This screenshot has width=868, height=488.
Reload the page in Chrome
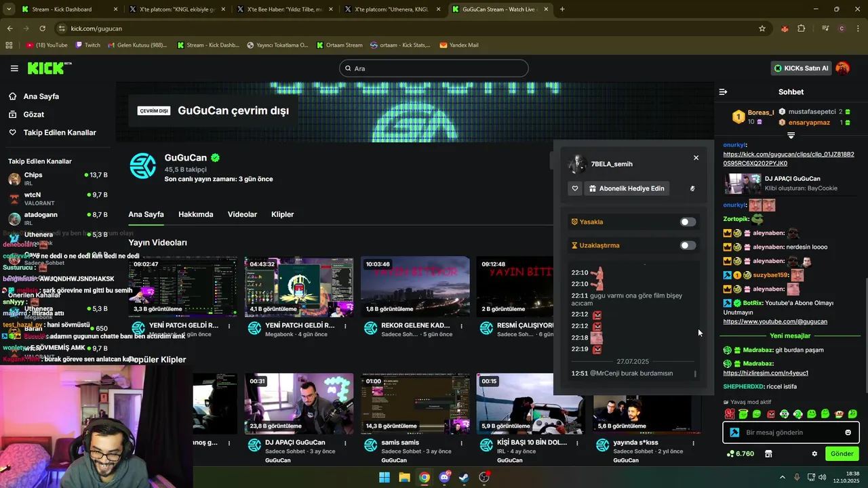point(42,28)
